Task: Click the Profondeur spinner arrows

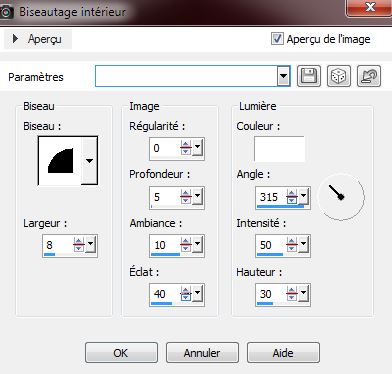Action: [186, 197]
